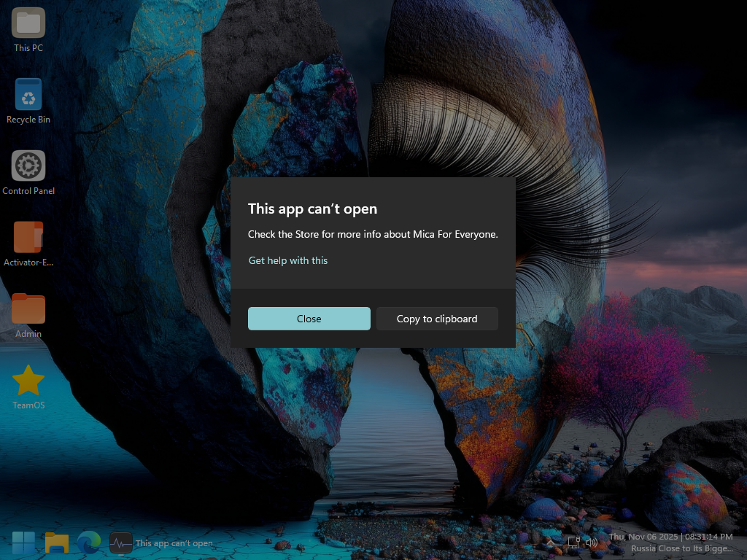Select the Activator-E... desktop icon
This screenshot has width=747, height=560.
[28, 244]
